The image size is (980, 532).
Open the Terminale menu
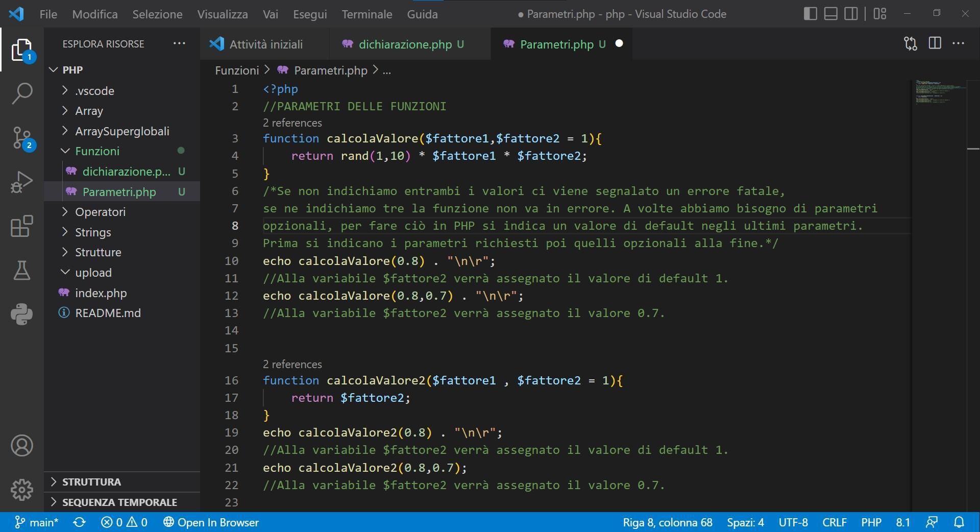(367, 14)
